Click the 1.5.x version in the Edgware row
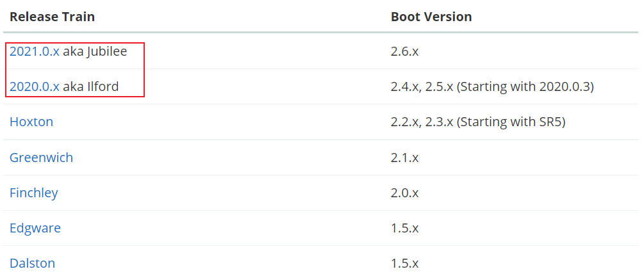The height and width of the screenshot is (276, 644). pos(404,229)
